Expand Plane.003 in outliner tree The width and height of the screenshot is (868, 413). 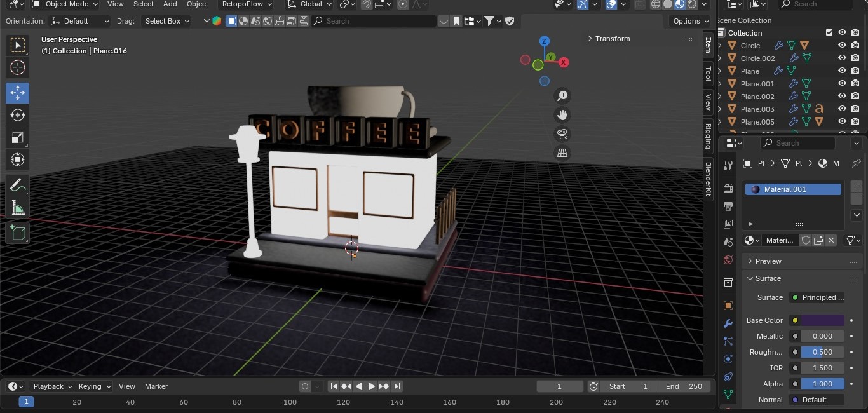click(x=720, y=109)
